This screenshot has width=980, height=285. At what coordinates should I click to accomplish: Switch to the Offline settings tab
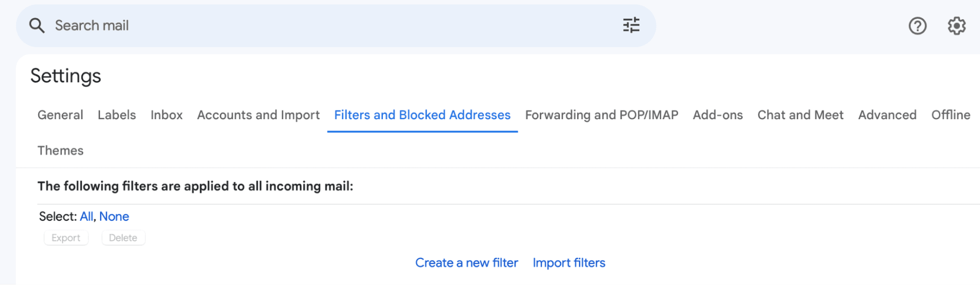[x=952, y=115]
